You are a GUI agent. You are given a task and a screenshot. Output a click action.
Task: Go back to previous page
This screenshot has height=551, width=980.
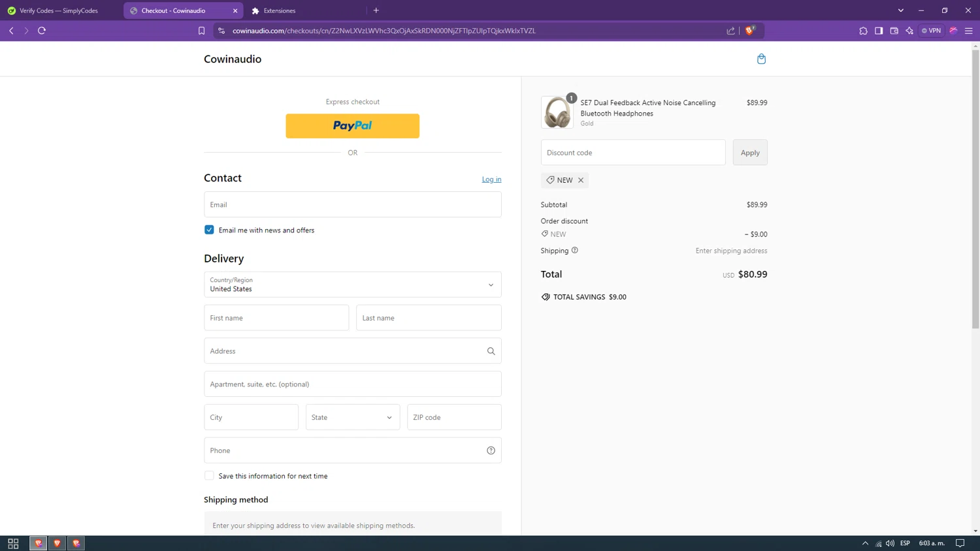[11, 31]
